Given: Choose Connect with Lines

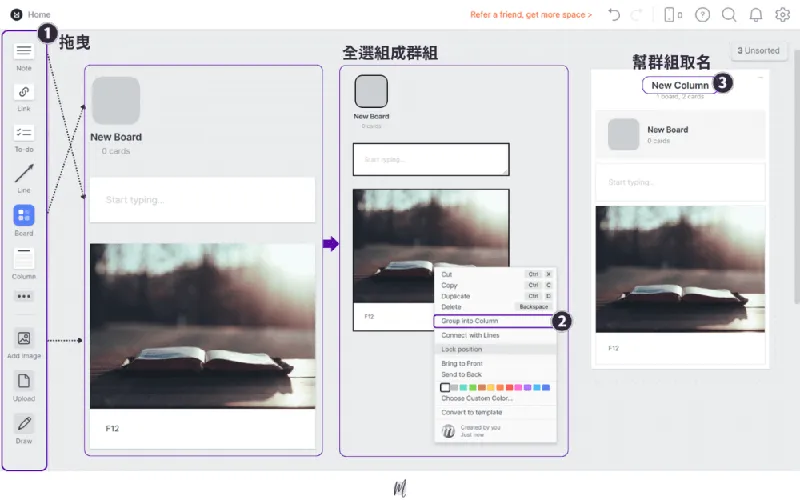Looking at the screenshot, I should pos(495,335).
